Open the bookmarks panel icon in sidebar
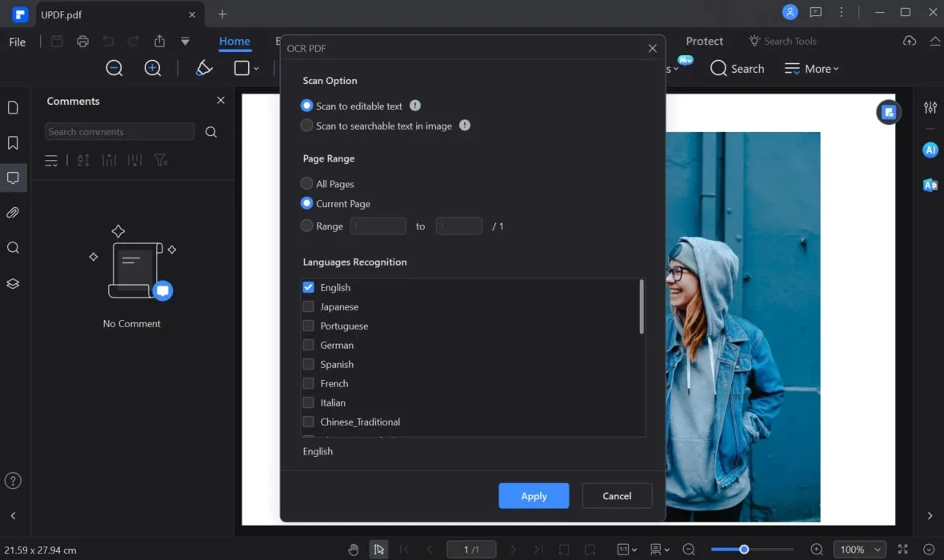944x560 pixels. [13, 142]
